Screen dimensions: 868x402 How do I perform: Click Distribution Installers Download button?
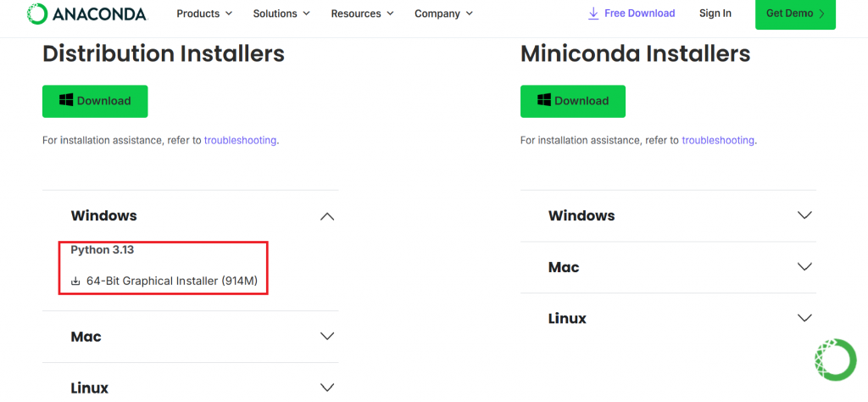pos(95,101)
